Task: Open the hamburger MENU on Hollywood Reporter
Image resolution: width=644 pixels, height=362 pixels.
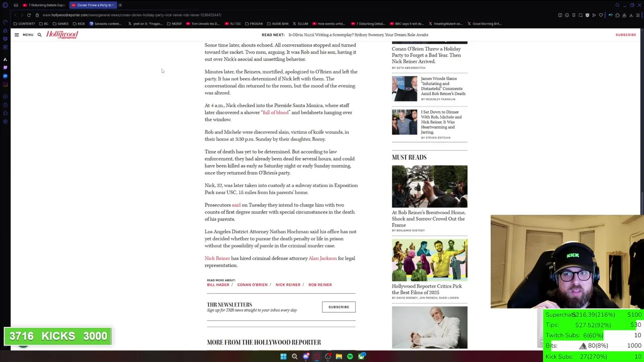Action: pyautogui.click(x=24, y=35)
